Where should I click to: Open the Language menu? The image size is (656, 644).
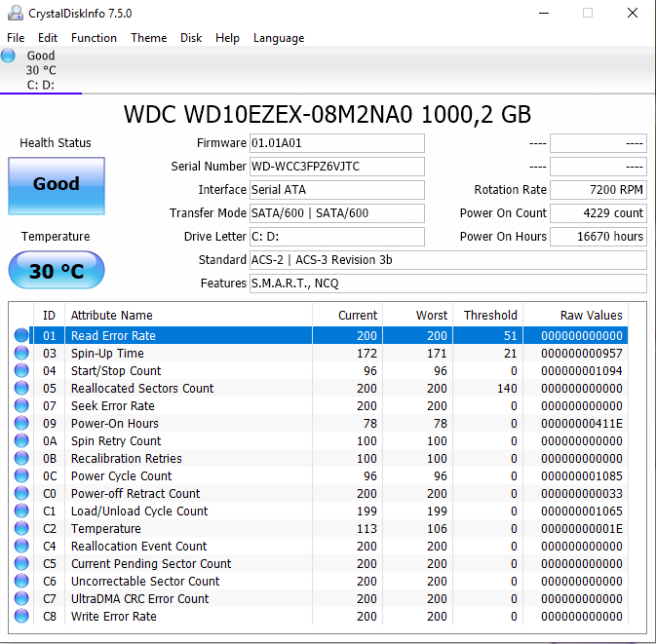tap(279, 38)
